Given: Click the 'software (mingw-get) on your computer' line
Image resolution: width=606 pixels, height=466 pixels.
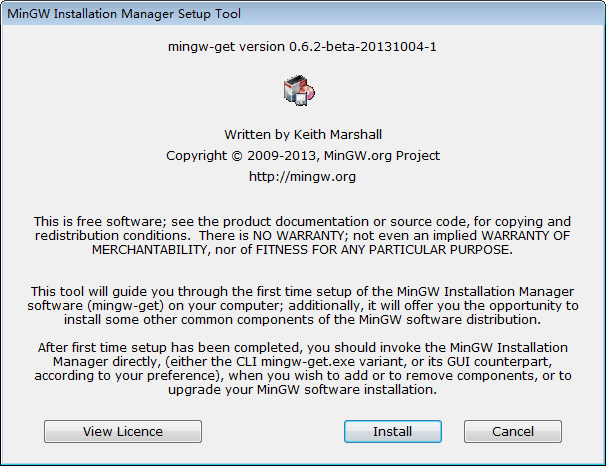Looking at the screenshot, I should tap(302, 304).
